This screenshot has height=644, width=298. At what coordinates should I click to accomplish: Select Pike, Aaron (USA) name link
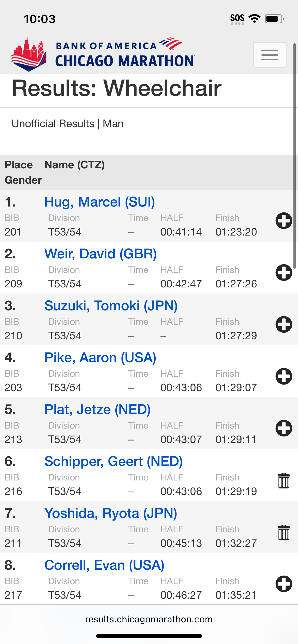click(100, 358)
